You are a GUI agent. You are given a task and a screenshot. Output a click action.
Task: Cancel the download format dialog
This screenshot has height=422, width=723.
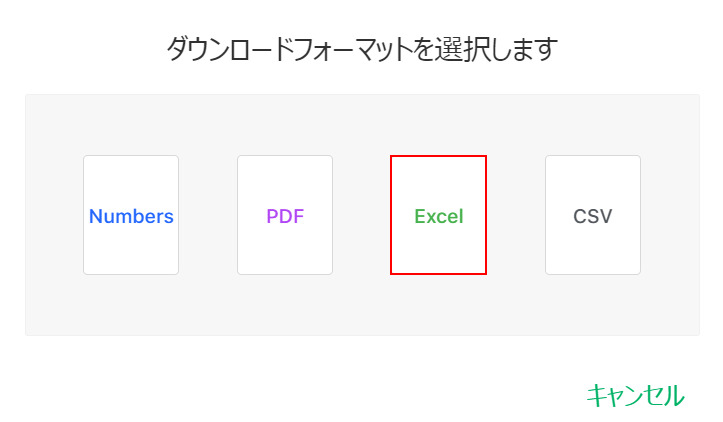635,395
